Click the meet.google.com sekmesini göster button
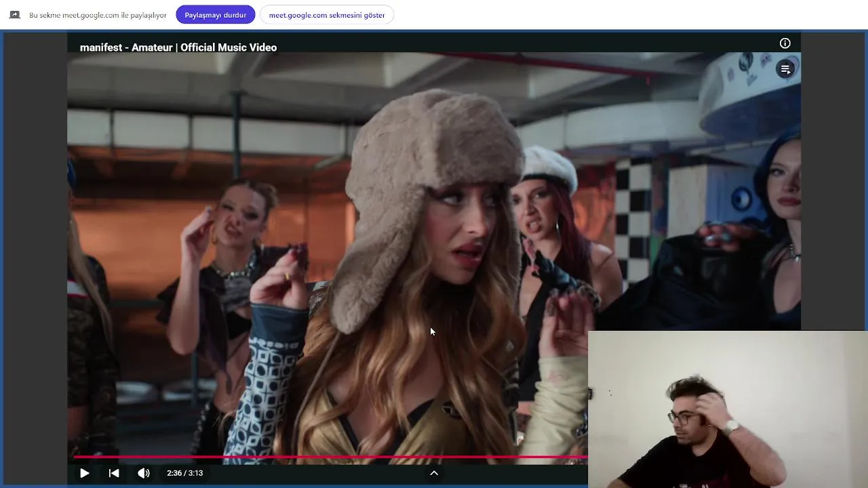Viewport: 868px width, 488px height. point(327,15)
